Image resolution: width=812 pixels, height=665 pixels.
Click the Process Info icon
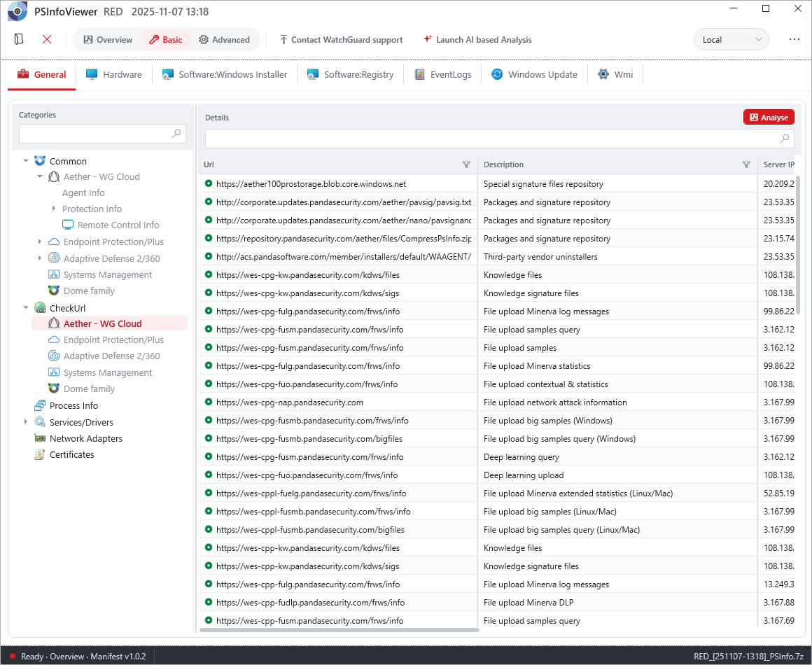click(x=40, y=405)
